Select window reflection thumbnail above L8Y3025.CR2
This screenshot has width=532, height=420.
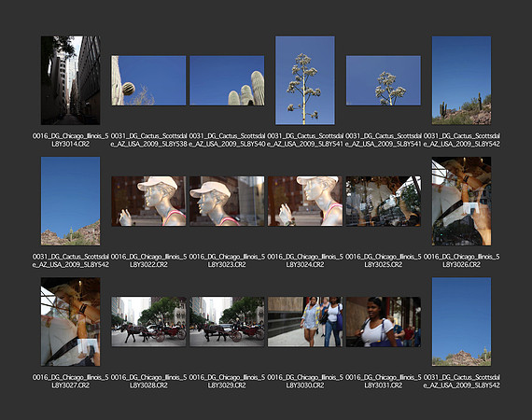(x=384, y=202)
